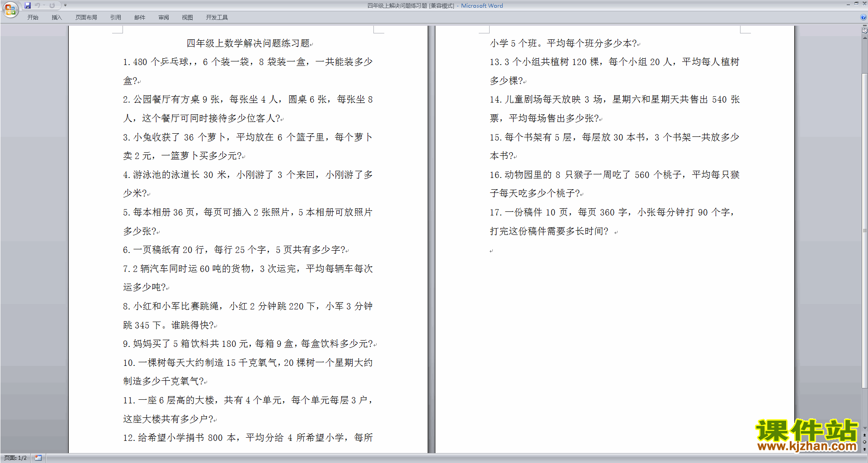Open the 插入 ribbon tab
The image size is (868, 463).
click(x=57, y=17)
